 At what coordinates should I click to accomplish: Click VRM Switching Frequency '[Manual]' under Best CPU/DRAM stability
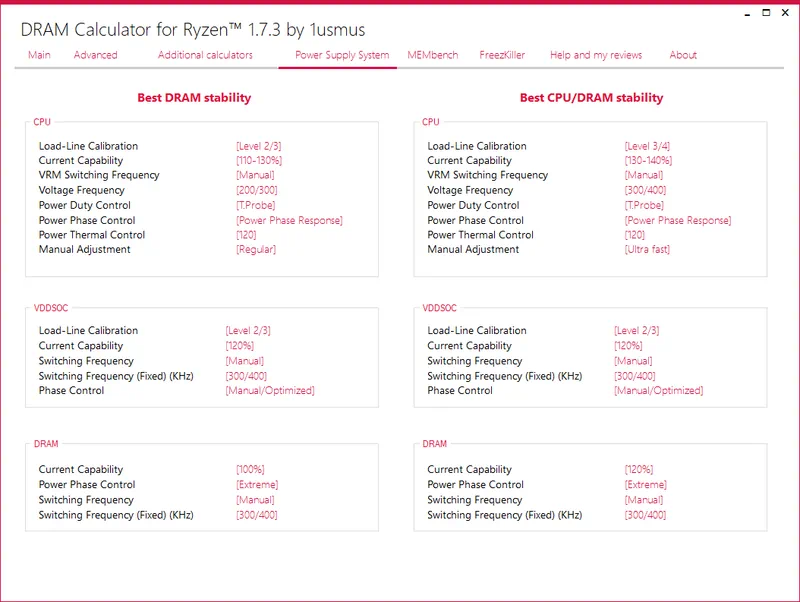643,175
